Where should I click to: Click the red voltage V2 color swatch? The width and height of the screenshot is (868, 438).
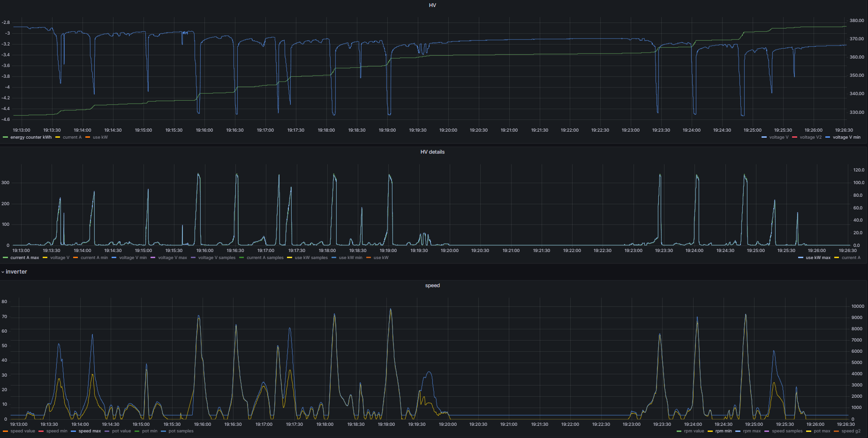795,138
